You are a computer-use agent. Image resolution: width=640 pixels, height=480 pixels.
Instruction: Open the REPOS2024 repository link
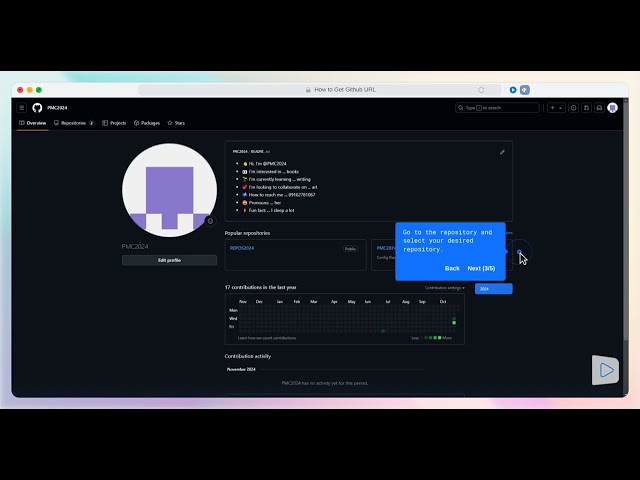pos(242,248)
